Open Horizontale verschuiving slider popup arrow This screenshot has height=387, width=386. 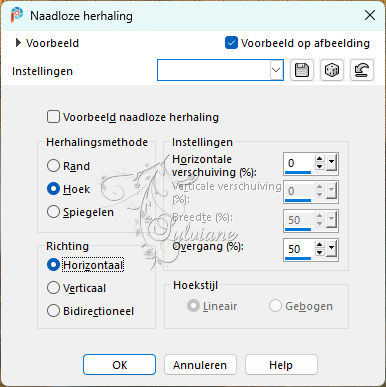[x=331, y=163]
